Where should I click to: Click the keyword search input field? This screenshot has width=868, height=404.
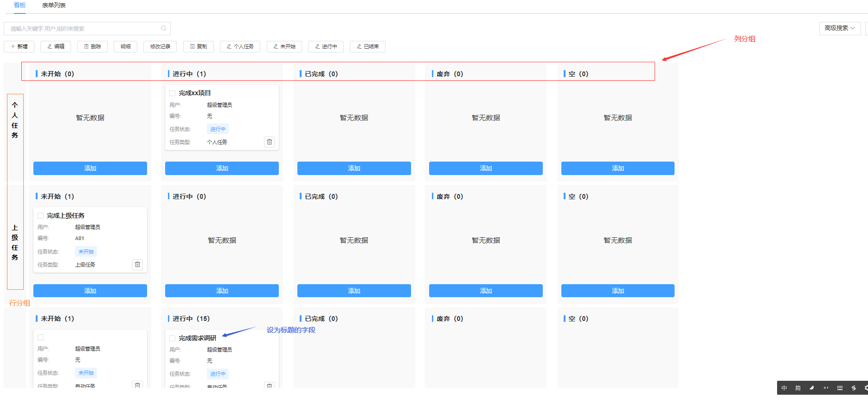tap(84, 28)
